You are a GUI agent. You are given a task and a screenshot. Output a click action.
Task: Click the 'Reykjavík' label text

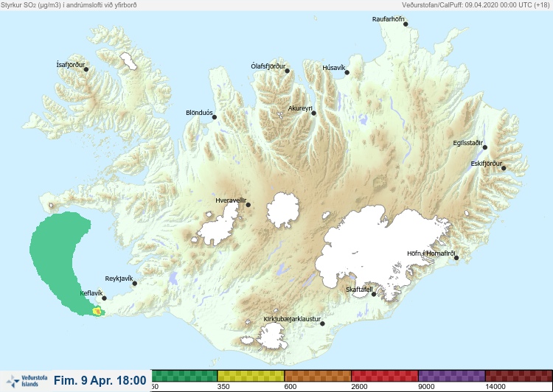tap(119, 279)
